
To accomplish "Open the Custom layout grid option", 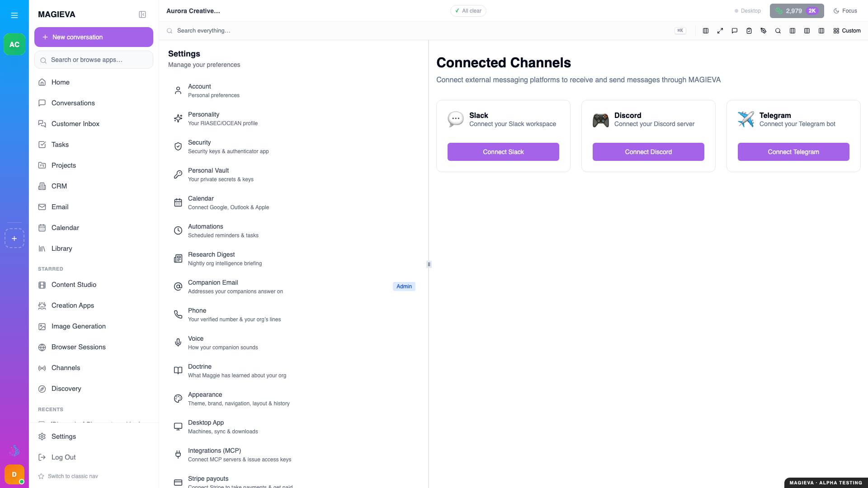I will (847, 31).
